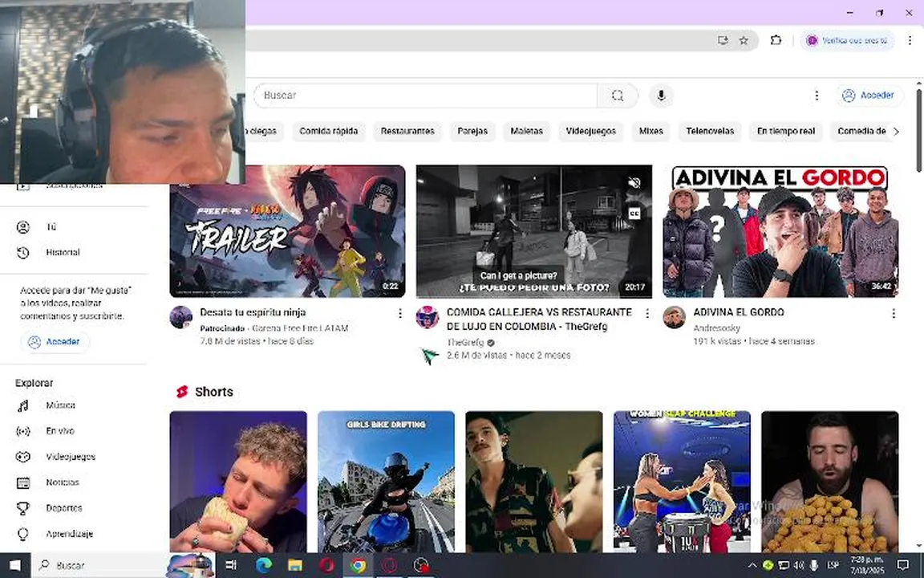Open Windows notification center icon
The height and width of the screenshot is (578, 924).
pos(903,566)
